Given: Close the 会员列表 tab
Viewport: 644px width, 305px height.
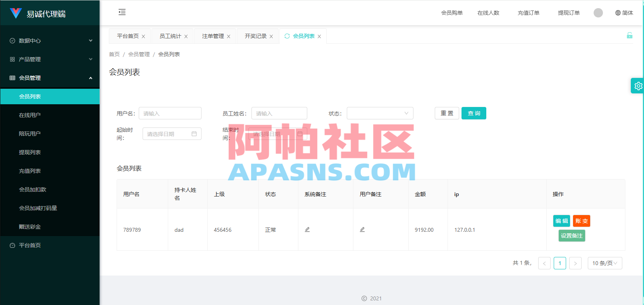Looking at the screenshot, I should coord(319,36).
